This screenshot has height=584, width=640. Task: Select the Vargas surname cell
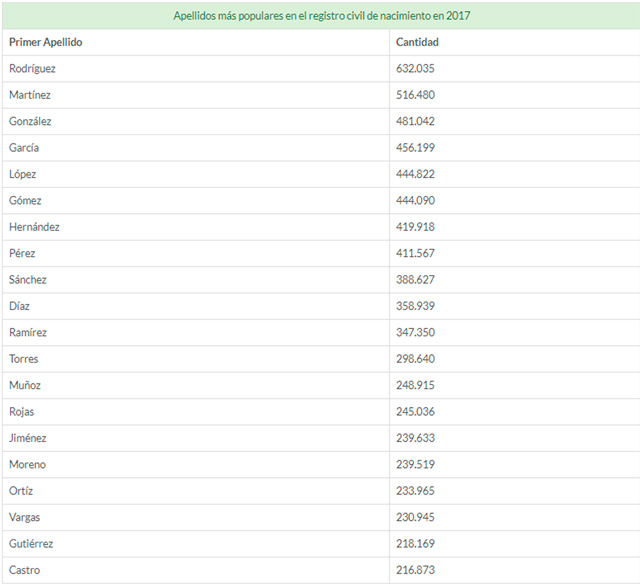[25, 517]
